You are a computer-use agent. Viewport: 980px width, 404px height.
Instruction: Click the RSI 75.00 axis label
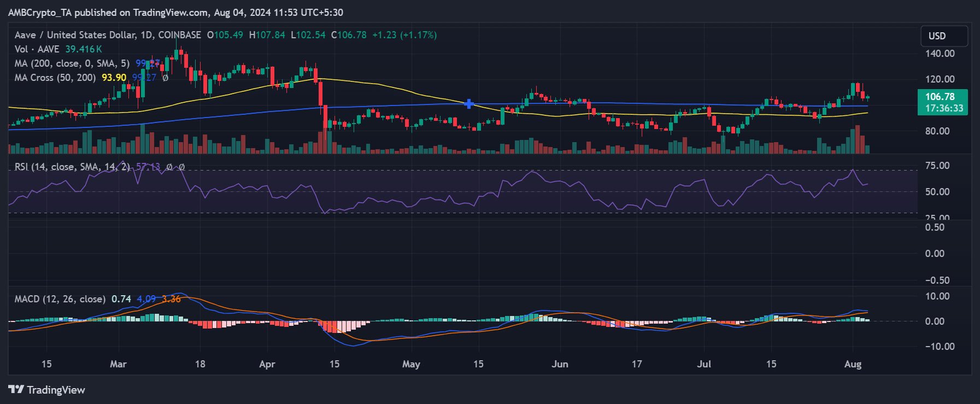937,166
